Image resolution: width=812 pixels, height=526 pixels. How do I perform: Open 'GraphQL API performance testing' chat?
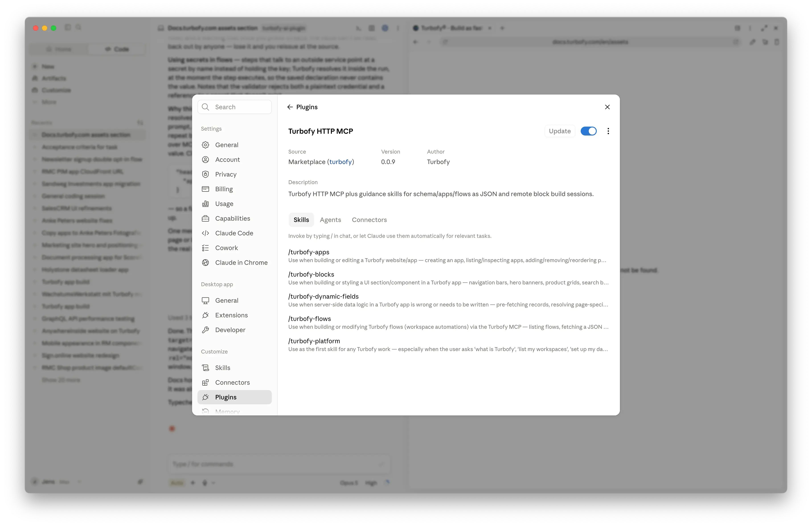click(88, 318)
